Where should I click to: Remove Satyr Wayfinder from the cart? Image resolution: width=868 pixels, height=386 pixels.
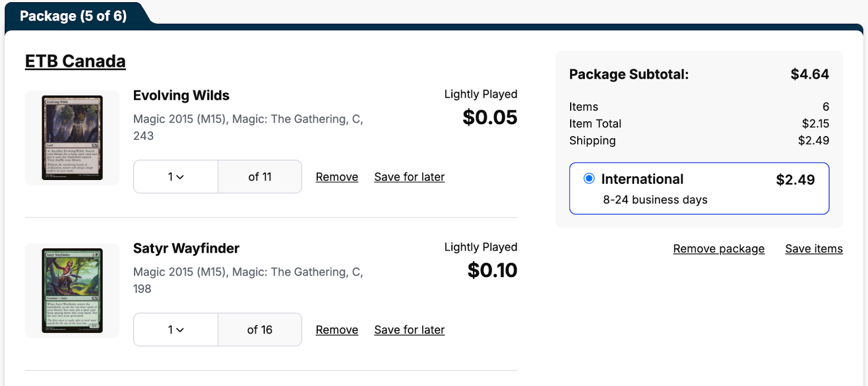(337, 330)
